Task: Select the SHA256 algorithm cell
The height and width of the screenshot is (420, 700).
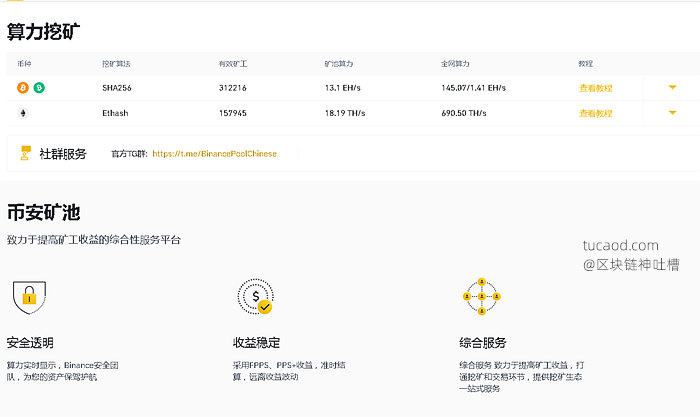Action: (x=117, y=88)
